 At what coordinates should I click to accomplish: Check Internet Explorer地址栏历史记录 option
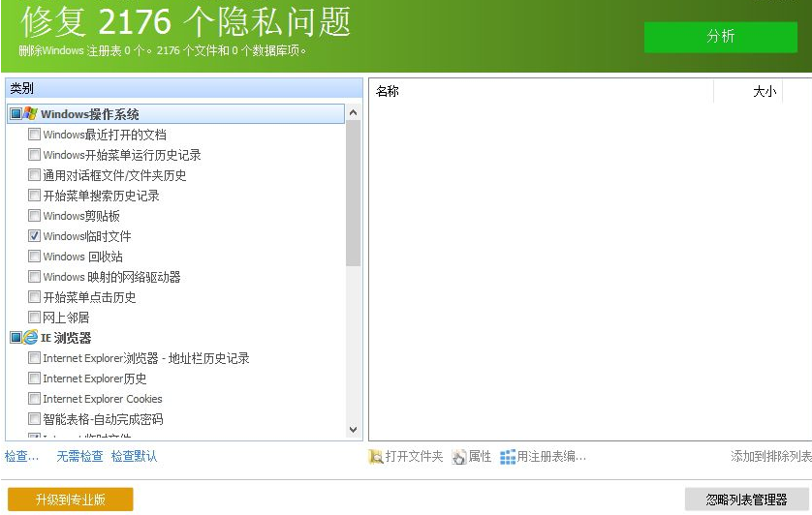(x=34, y=357)
